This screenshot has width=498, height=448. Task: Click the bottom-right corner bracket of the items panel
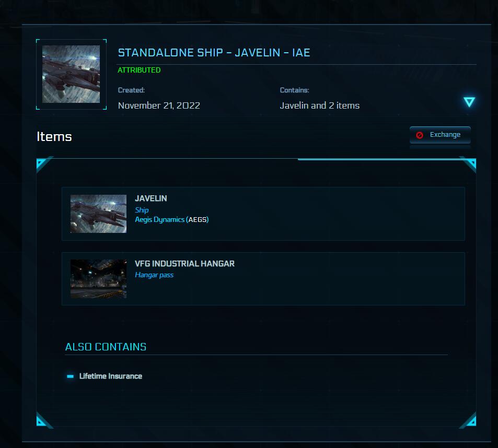pos(468,420)
